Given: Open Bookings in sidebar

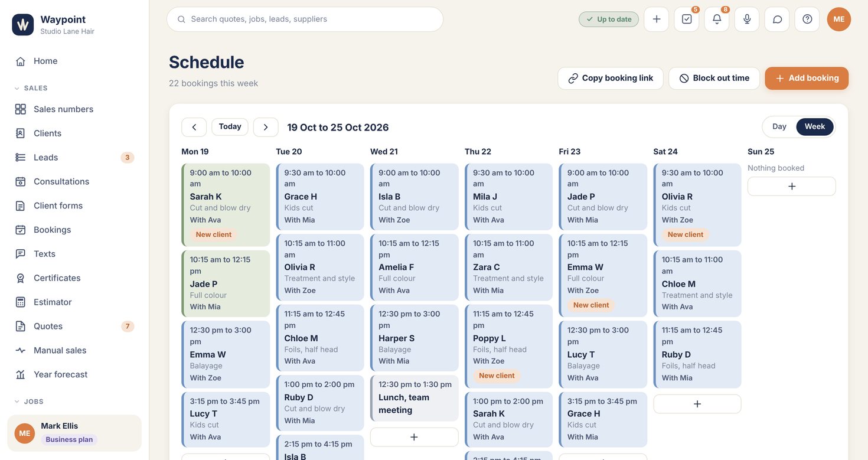Looking at the screenshot, I should pyautogui.click(x=74, y=230).
